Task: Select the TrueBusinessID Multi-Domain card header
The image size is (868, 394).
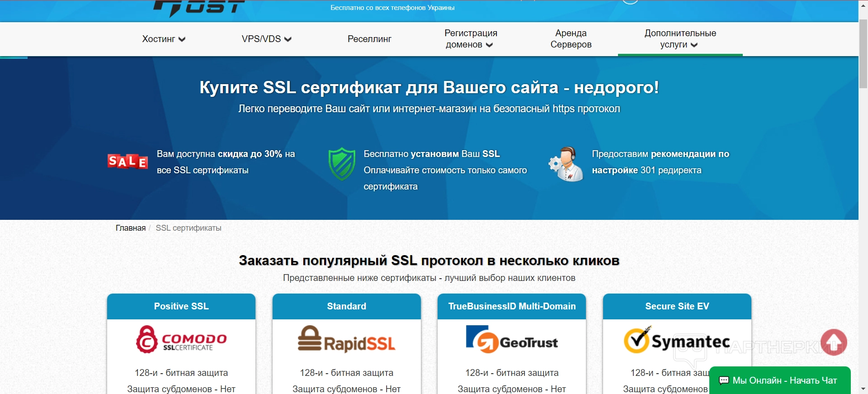Action: 512,306
